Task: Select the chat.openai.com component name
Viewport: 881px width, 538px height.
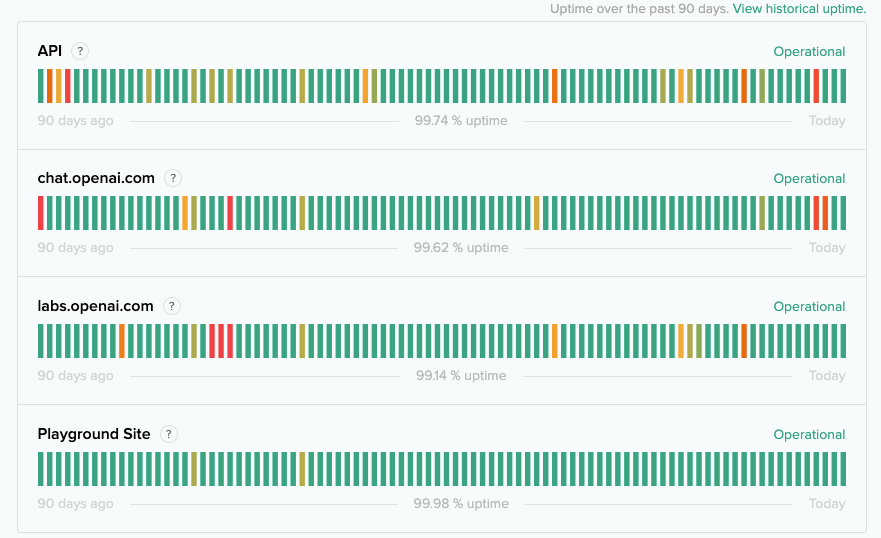Action: (96, 178)
